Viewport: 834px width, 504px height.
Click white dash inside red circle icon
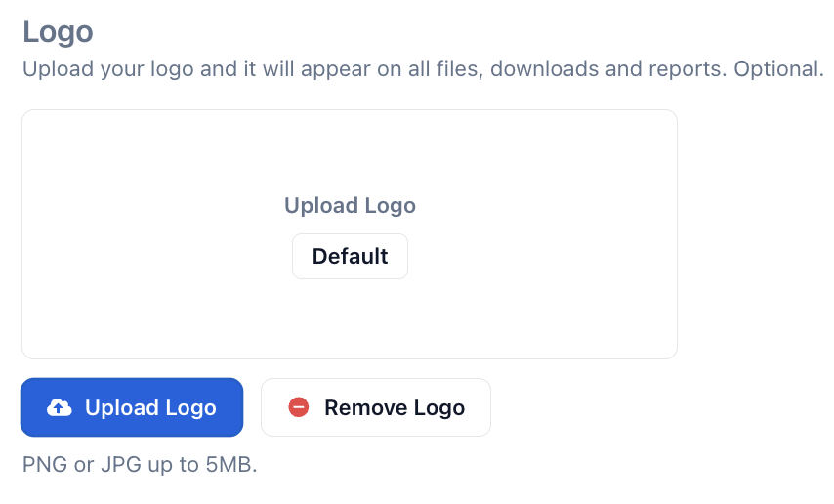click(299, 407)
